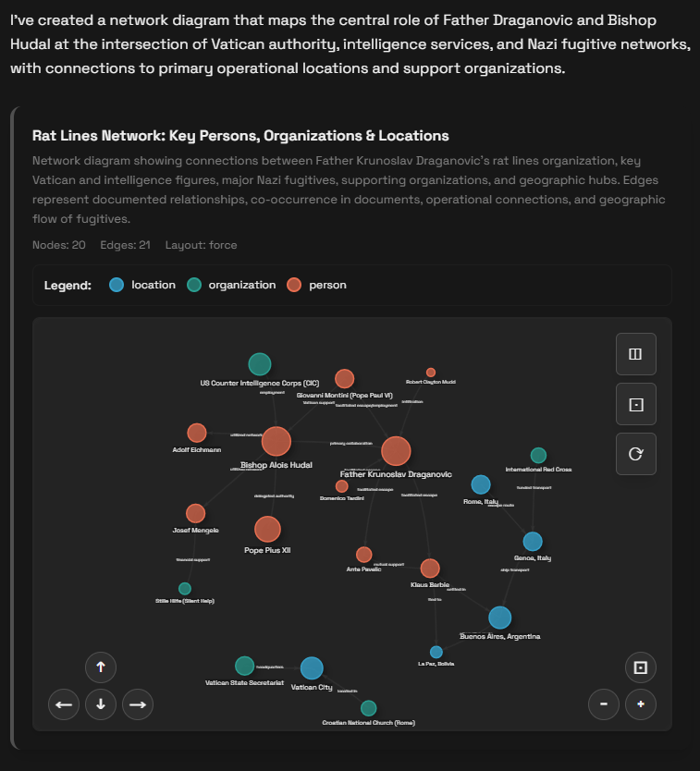Screen dimensions: 700x771
Task: Zoom in with the plus button
Action: point(641,704)
